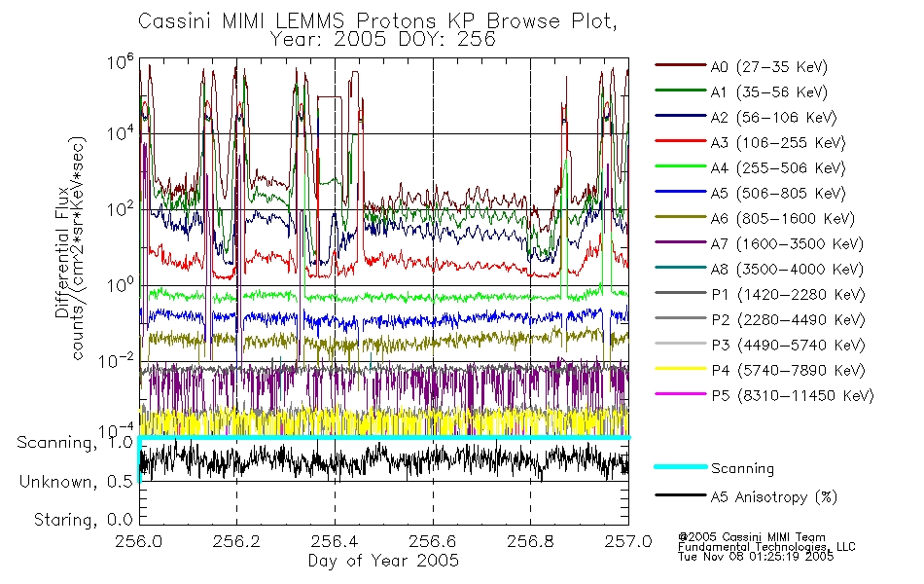The width and height of the screenshot is (924, 584).
Task: Click the A5 Anisotropy (%) legend label
Action: tap(773, 497)
